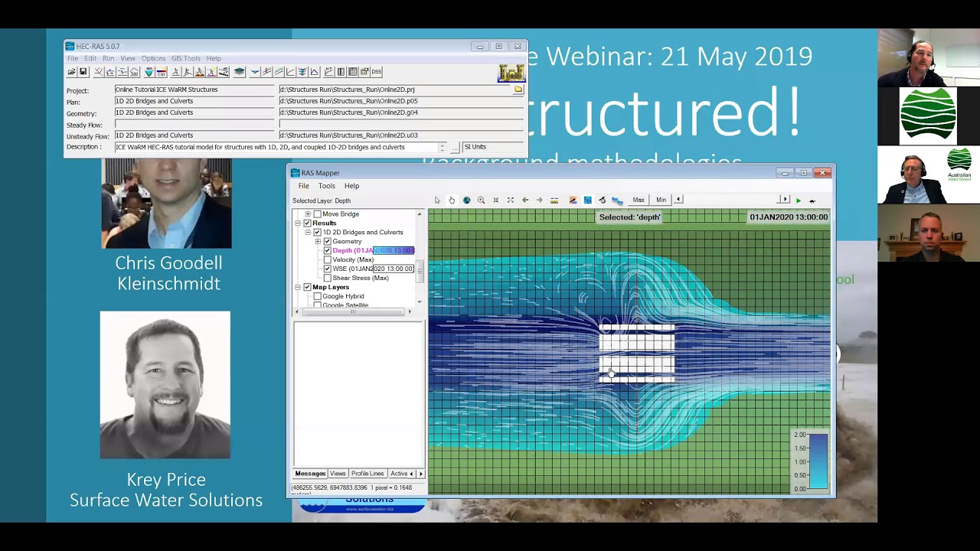
Task: Collapse 1D 2D Bridges and Culverts node
Action: 308,233
